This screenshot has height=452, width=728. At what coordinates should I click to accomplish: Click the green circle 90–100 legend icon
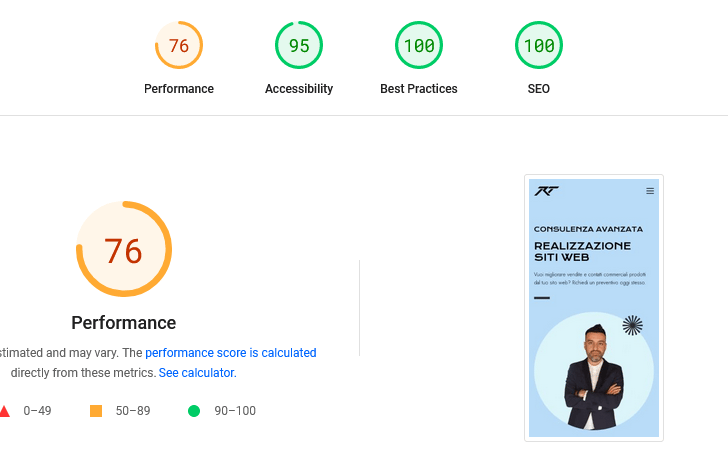(194, 411)
